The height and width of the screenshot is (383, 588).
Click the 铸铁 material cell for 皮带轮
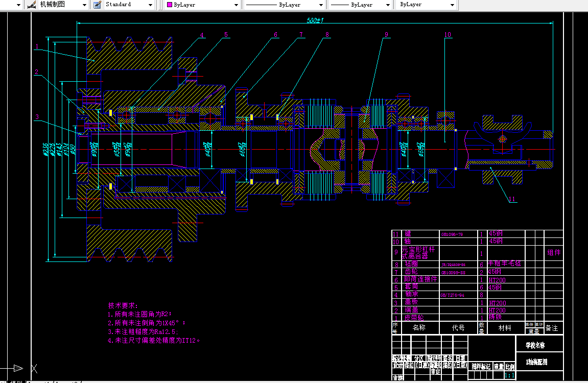[506, 318]
